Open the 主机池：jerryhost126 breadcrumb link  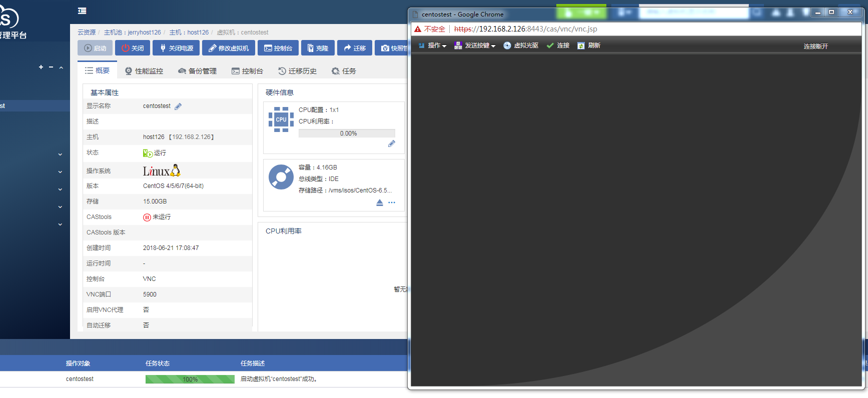pyautogui.click(x=133, y=32)
